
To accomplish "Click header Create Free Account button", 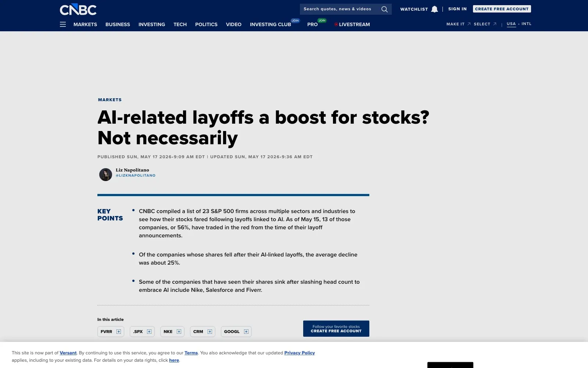I will [x=502, y=9].
